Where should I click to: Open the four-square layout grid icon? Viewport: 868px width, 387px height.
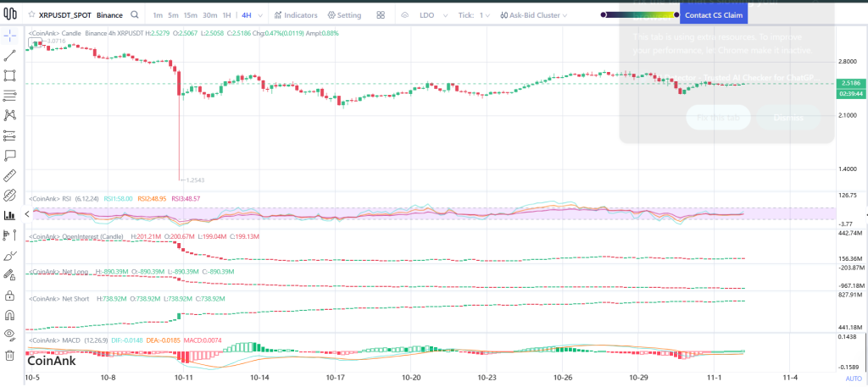(381, 15)
